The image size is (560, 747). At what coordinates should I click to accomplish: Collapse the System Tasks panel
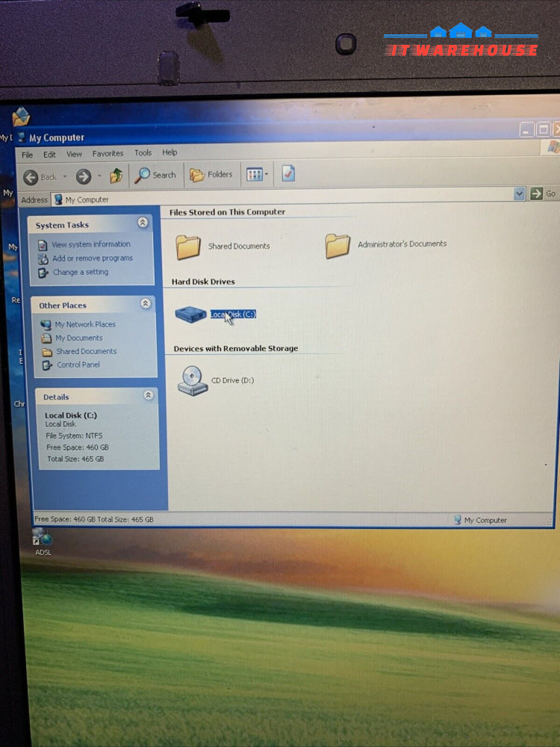[143, 223]
